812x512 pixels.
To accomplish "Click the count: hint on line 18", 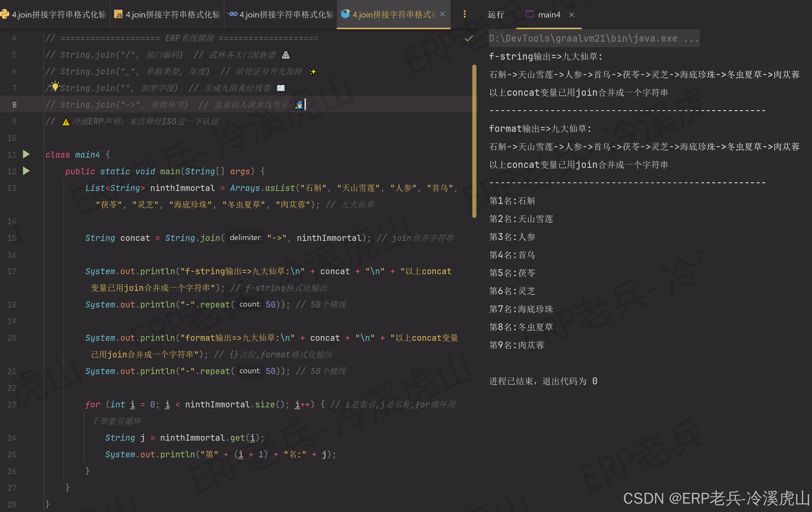I will tap(250, 304).
